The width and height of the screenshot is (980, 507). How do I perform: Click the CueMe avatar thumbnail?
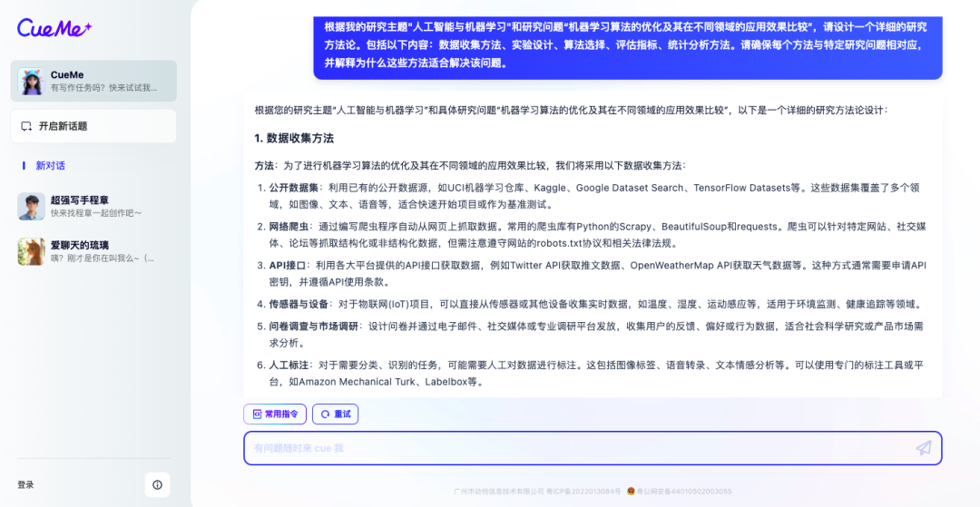[x=31, y=81]
